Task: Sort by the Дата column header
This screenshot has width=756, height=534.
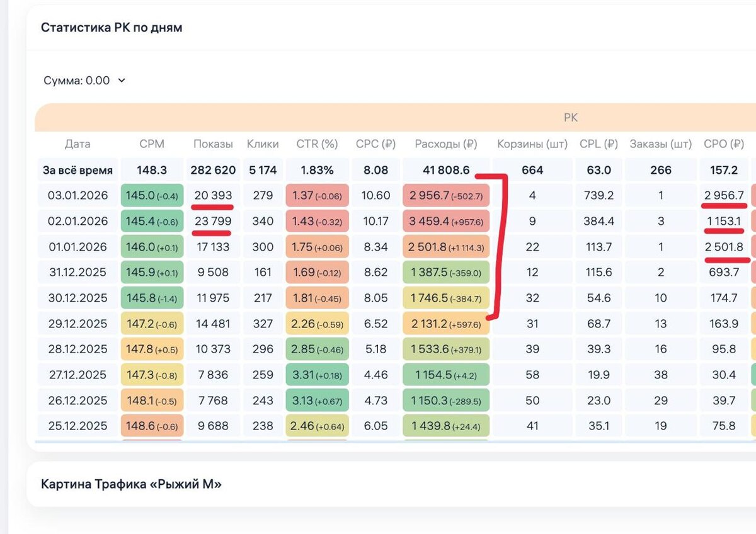Action: [77, 144]
